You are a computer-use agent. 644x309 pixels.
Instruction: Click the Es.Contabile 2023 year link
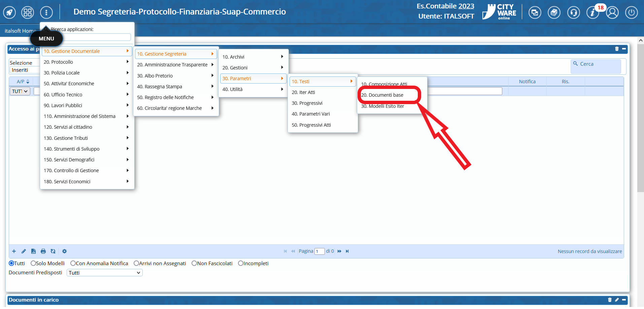point(466,6)
